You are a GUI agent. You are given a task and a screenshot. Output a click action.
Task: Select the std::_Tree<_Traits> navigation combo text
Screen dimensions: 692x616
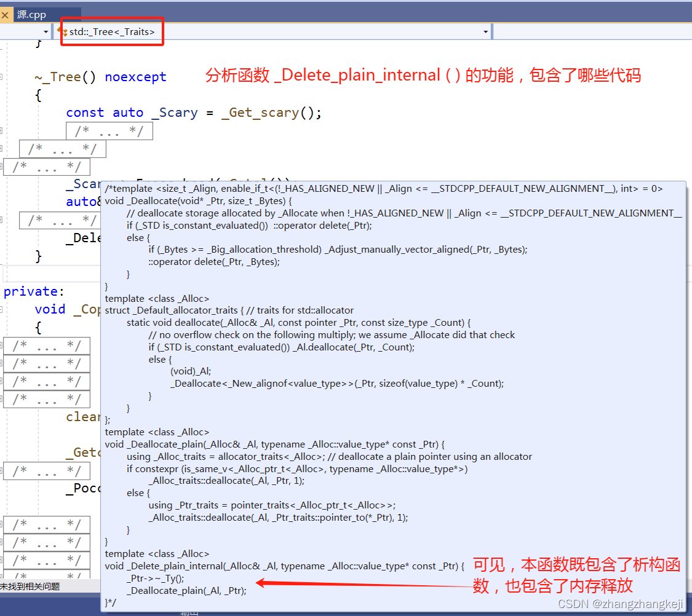(112, 32)
